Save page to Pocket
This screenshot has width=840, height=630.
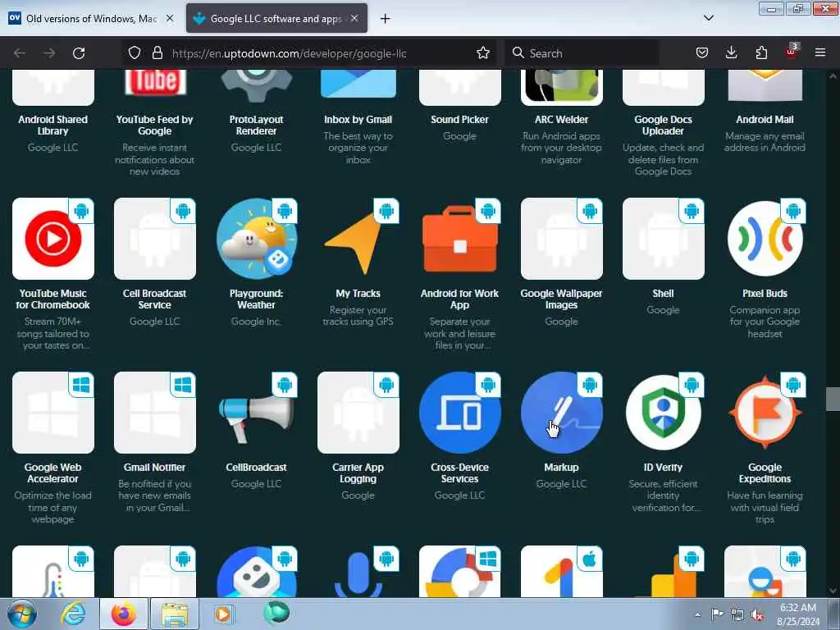click(x=702, y=53)
